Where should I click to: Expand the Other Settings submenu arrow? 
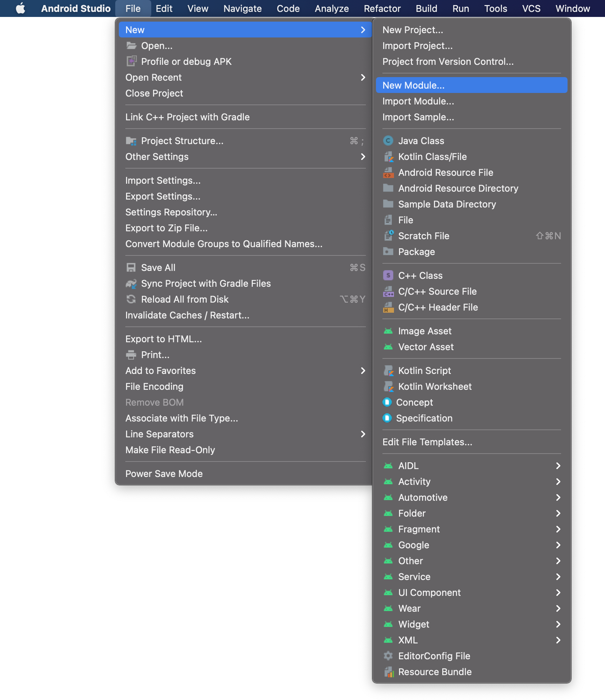point(363,157)
